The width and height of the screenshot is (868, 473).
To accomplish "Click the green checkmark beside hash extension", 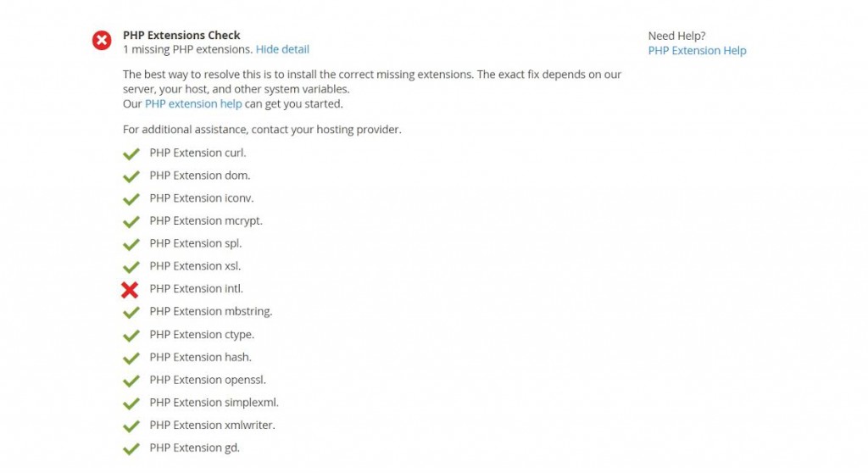I will point(131,358).
